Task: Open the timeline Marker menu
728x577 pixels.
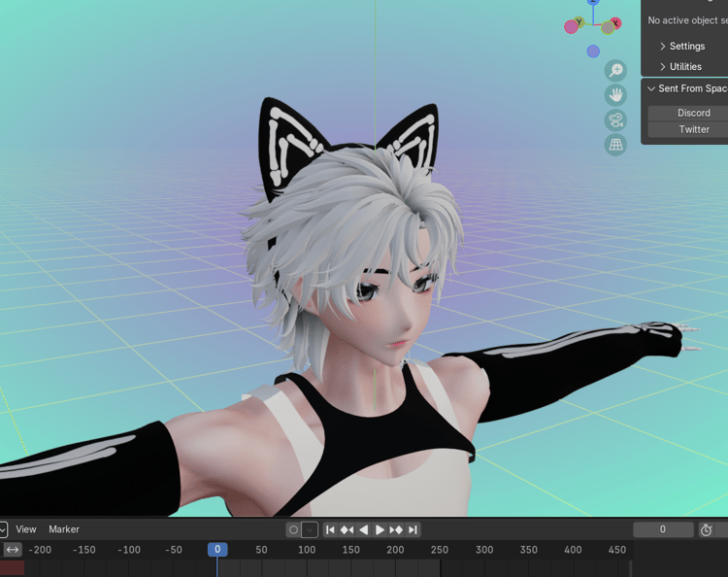Action: pyautogui.click(x=64, y=529)
